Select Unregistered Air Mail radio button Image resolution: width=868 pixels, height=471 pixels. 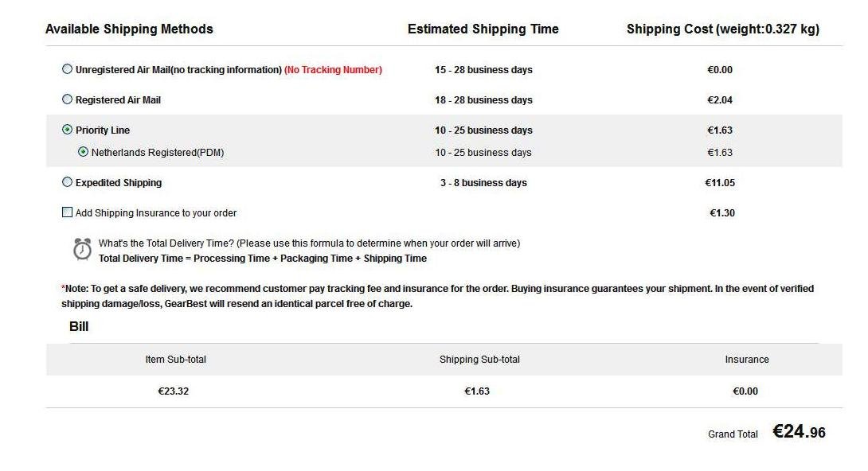click(67, 69)
